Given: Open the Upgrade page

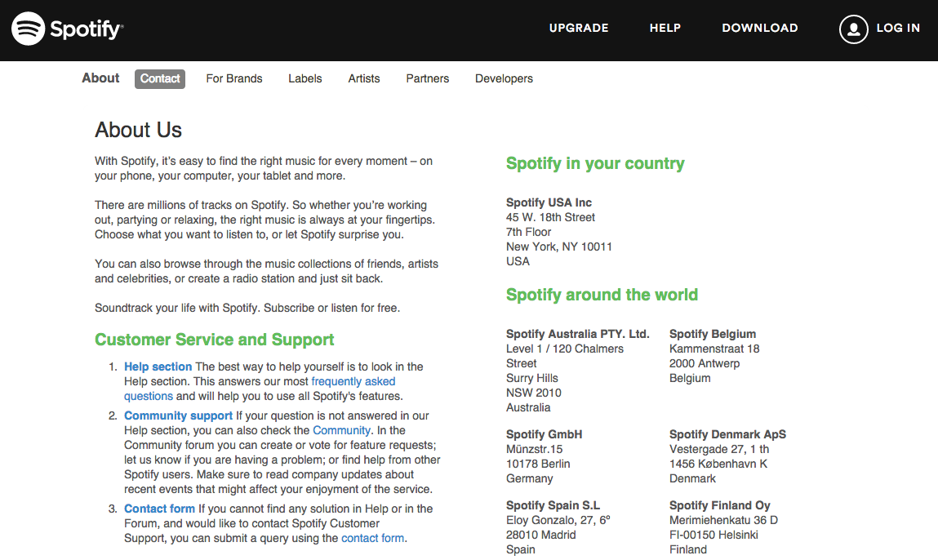Looking at the screenshot, I should click(579, 28).
